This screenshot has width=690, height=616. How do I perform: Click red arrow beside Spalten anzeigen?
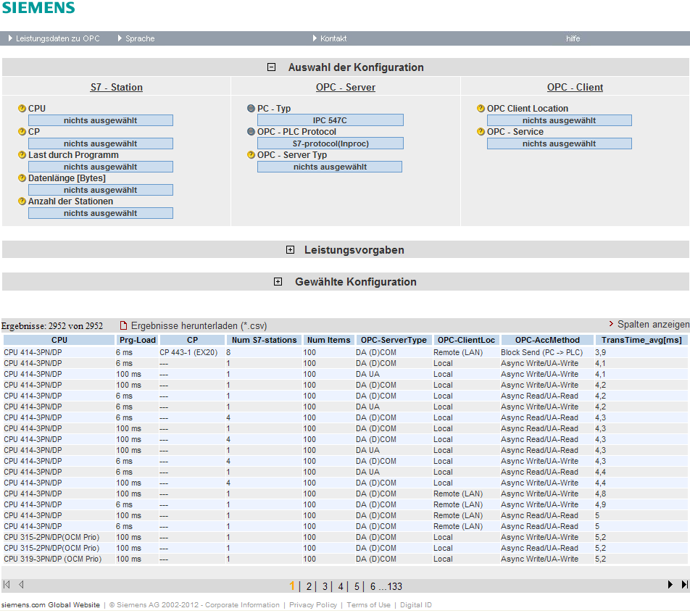click(611, 324)
